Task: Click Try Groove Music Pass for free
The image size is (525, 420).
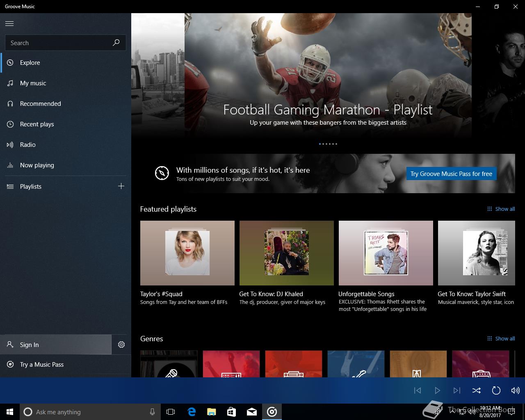Action: (x=451, y=173)
